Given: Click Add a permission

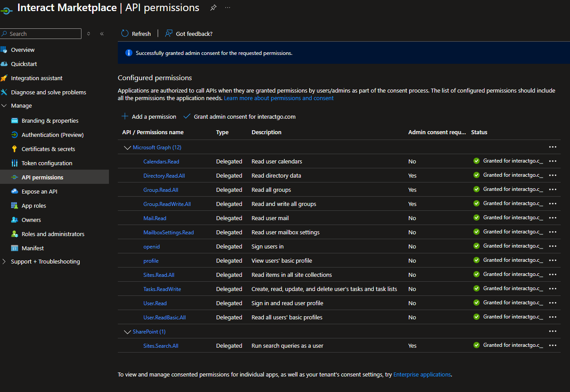Looking at the screenshot, I should pyautogui.click(x=149, y=116).
